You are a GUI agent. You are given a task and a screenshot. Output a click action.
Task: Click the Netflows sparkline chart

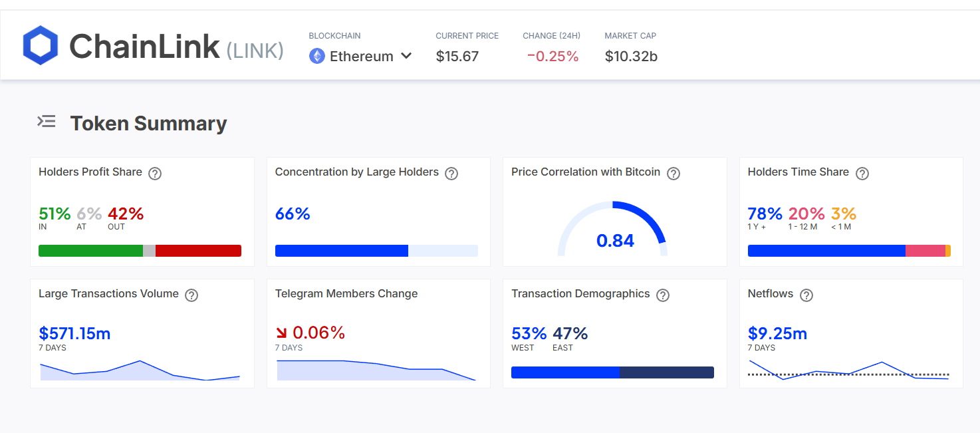849,370
